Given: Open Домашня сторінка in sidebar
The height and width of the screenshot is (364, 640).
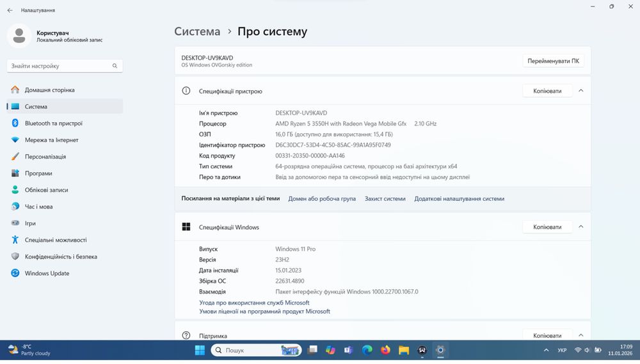Looking at the screenshot, I should point(65,90).
